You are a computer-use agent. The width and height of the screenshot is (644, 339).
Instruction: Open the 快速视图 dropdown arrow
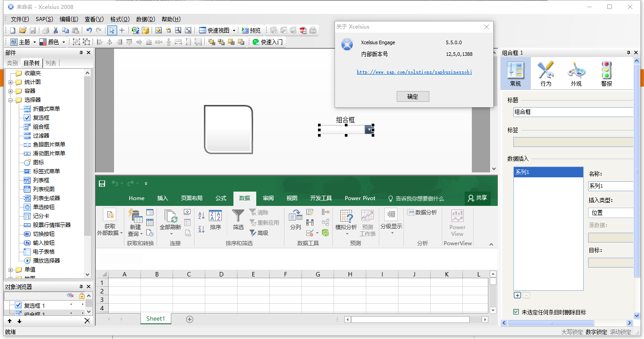click(x=234, y=30)
